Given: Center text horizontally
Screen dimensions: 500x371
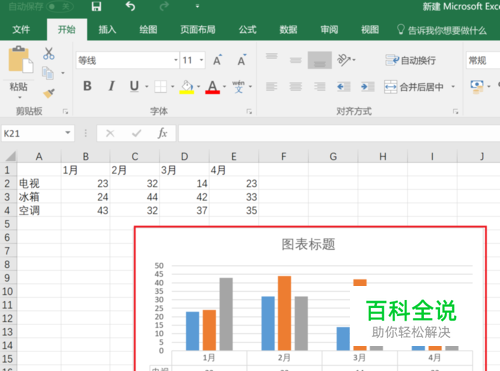Looking at the screenshot, I should (x=296, y=87).
